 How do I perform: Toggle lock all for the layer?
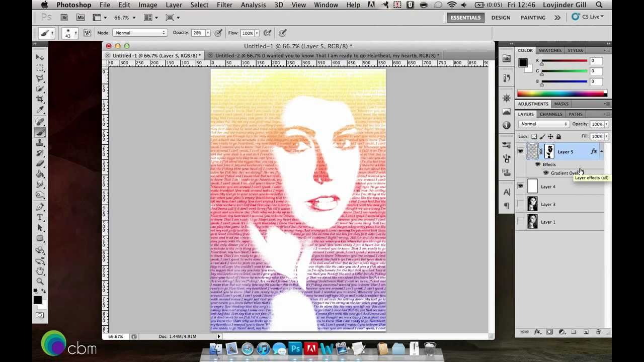pos(558,136)
